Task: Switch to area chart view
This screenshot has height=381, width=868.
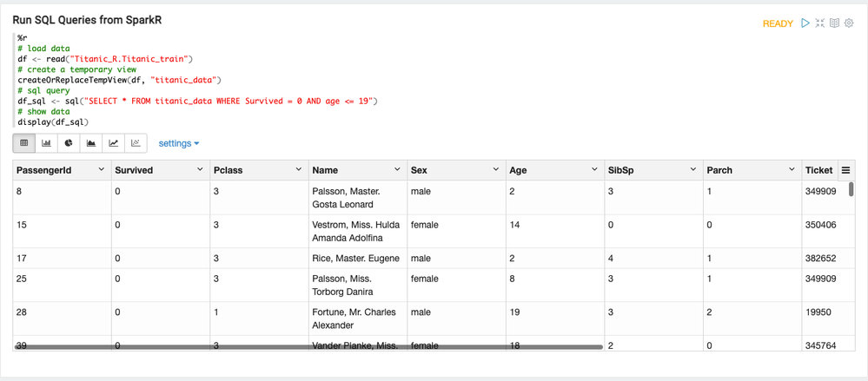Action: [x=91, y=143]
